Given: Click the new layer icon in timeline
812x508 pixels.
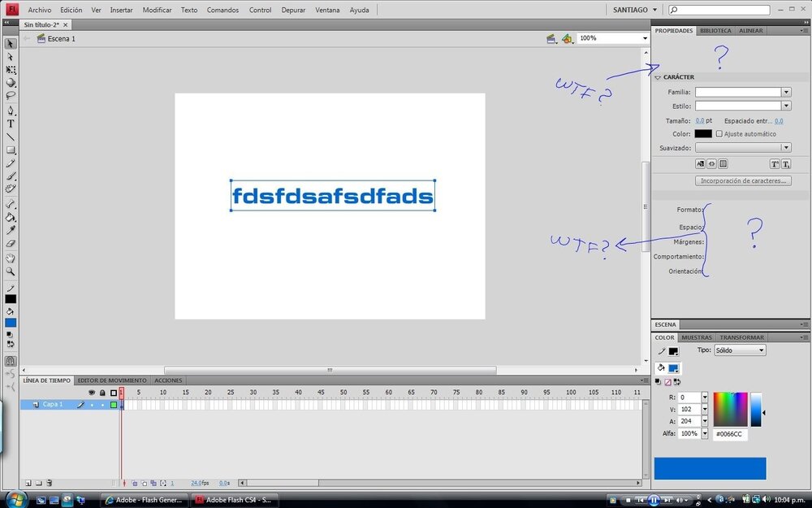Looking at the screenshot, I should [x=28, y=483].
